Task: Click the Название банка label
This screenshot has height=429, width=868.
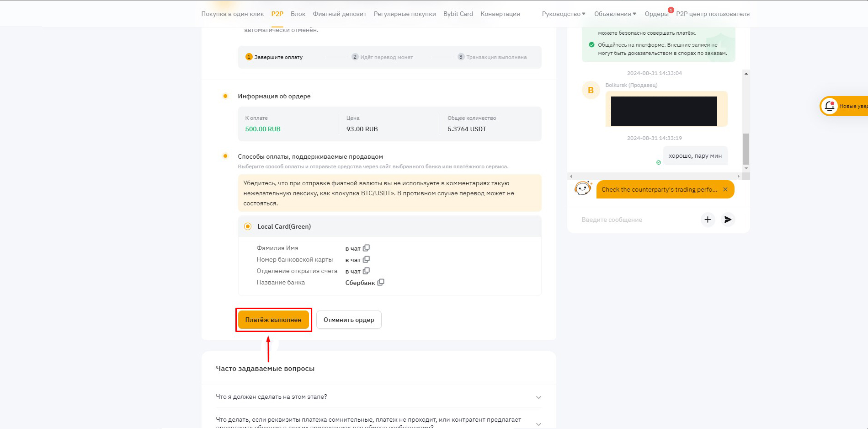Action: tap(281, 283)
